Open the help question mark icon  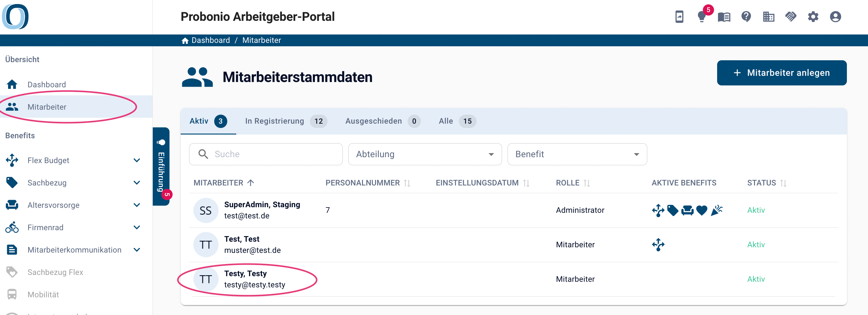[746, 16]
